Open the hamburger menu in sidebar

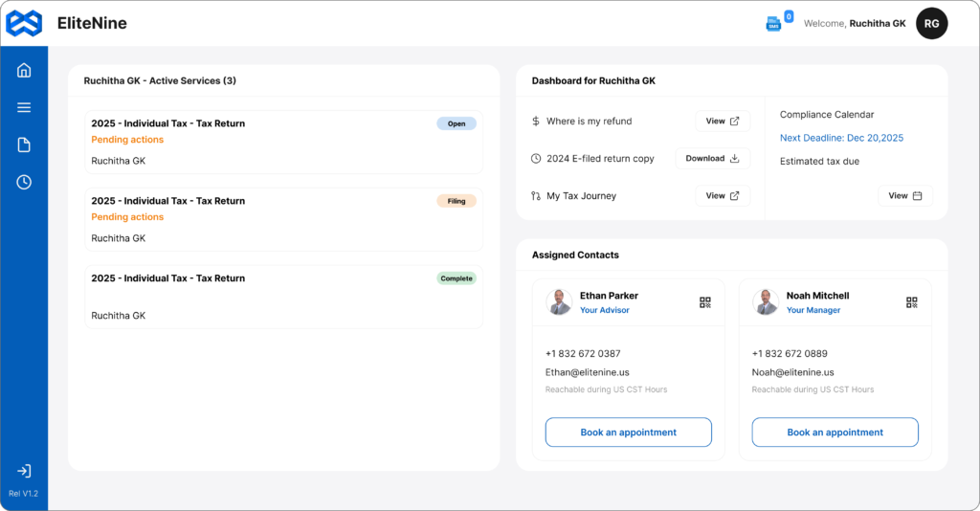(x=24, y=107)
